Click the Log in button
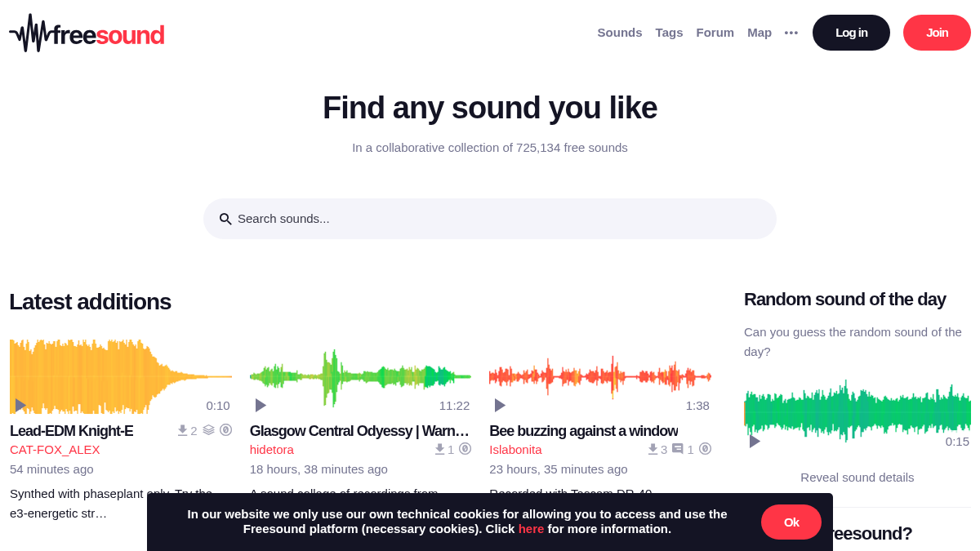Viewport: 980px width, 551px height. tap(851, 33)
